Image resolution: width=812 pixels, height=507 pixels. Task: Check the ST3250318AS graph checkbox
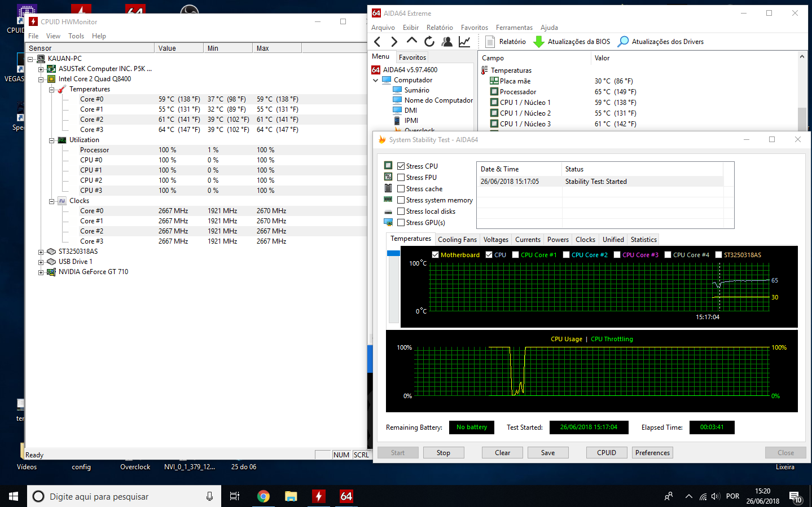pyautogui.click(x=718, y=255)
